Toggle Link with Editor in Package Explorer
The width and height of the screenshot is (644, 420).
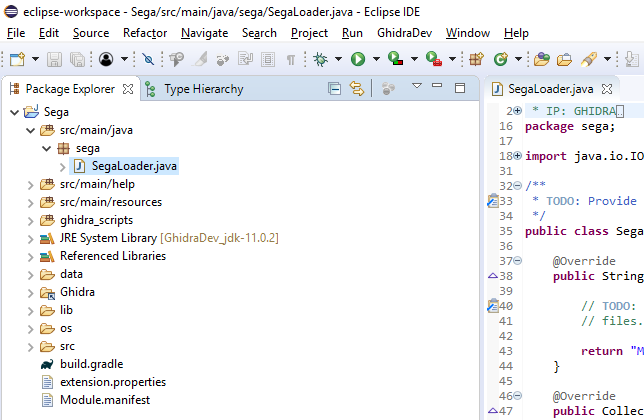(x=356, y=89)
